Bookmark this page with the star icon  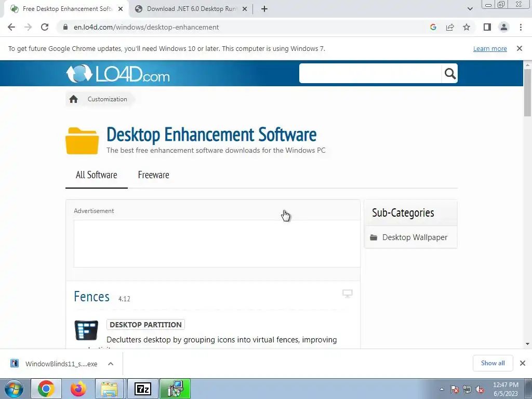tap(467, 27)
